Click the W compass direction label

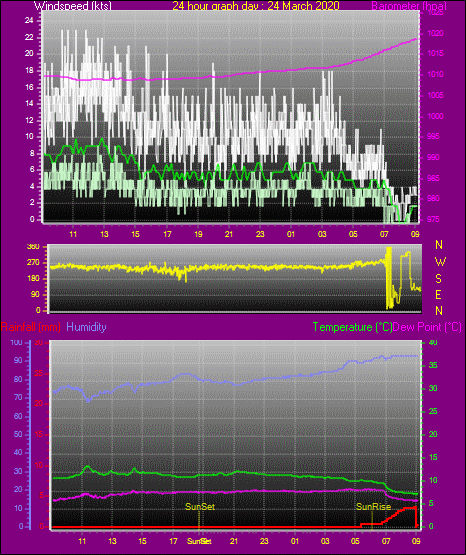[440, 262]
